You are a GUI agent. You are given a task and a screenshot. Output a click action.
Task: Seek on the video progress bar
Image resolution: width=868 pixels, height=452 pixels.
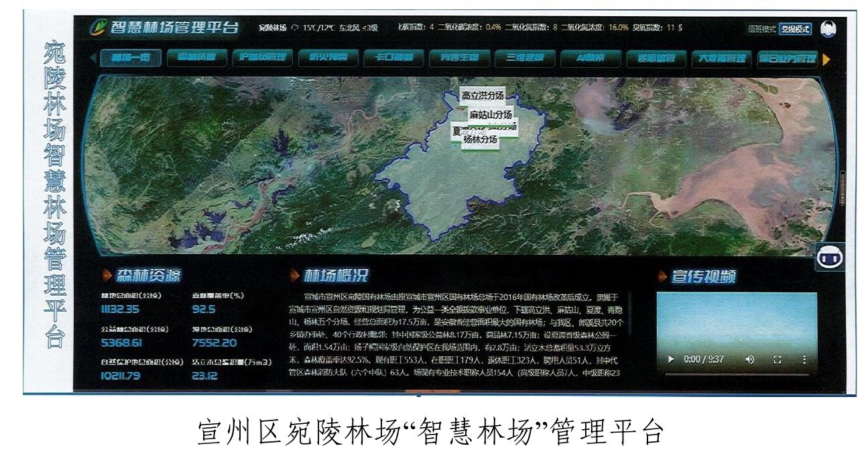coord(737,374)
